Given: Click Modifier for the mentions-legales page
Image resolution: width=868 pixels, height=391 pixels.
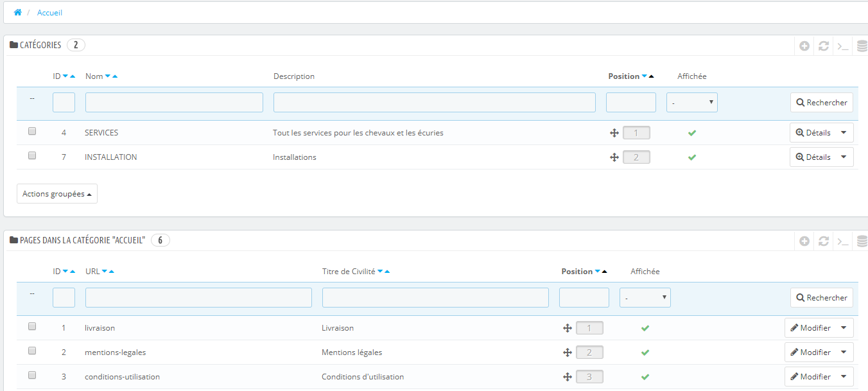Looking at the screenshot, I should [811, 352].
